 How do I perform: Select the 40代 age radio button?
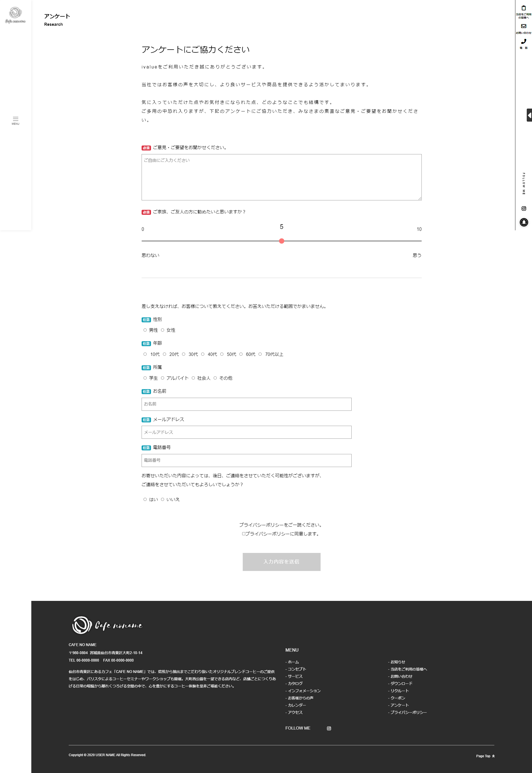(202, 354)
